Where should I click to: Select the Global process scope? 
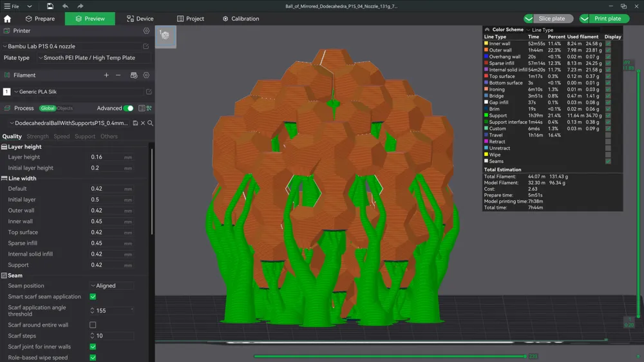tap(47, 108)
